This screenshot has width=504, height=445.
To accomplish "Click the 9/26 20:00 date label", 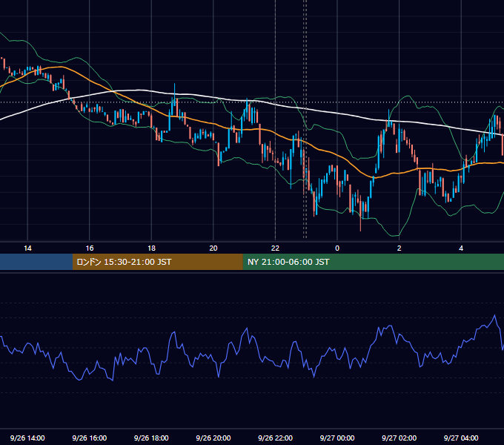I will point(213,438).
